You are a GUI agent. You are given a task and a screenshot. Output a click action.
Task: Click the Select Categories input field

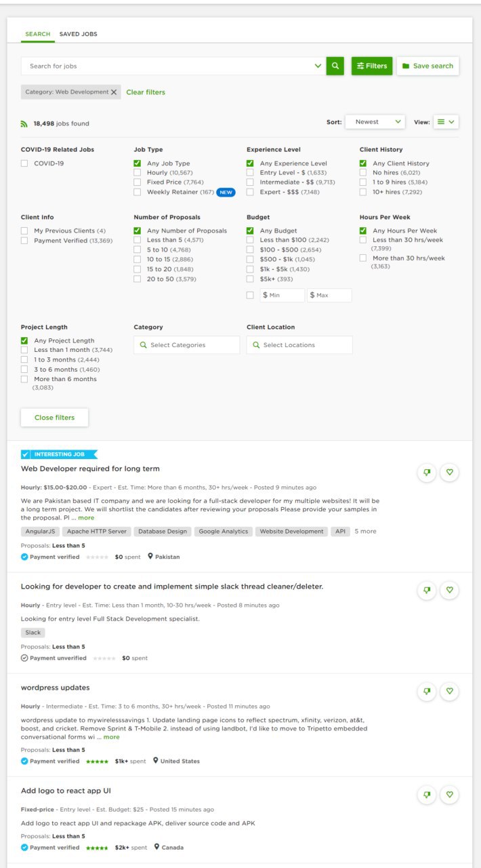pyautogui.click(x=186, y=345)
